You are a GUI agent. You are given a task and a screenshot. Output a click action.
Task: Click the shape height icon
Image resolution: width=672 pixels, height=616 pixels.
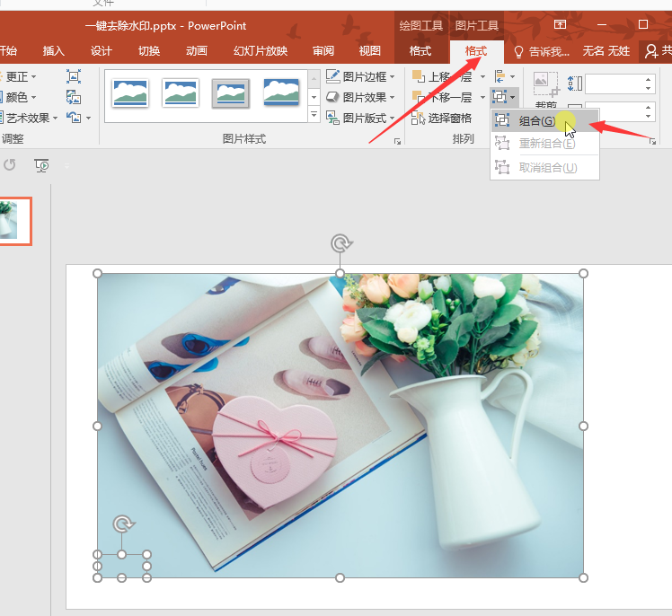coord(575,84)
